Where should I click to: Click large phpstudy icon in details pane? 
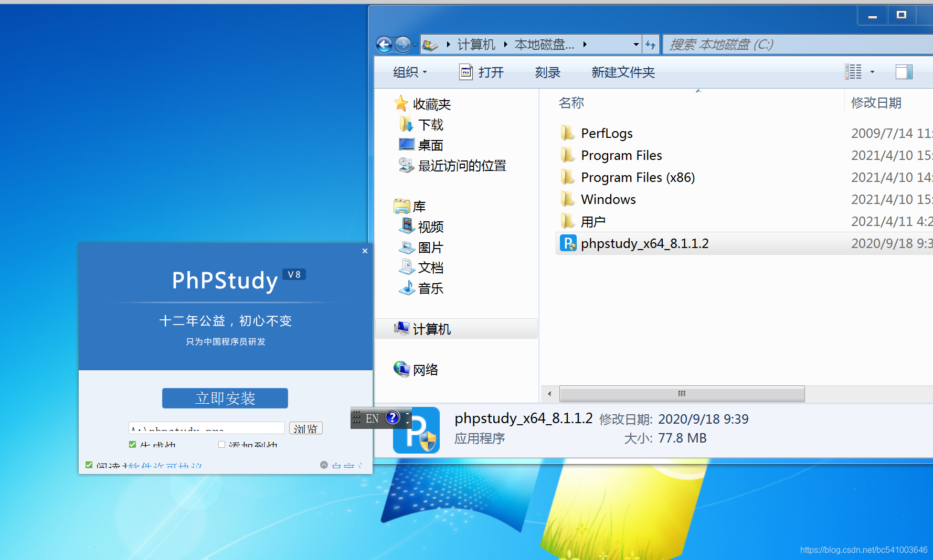[x=416, y=430]
